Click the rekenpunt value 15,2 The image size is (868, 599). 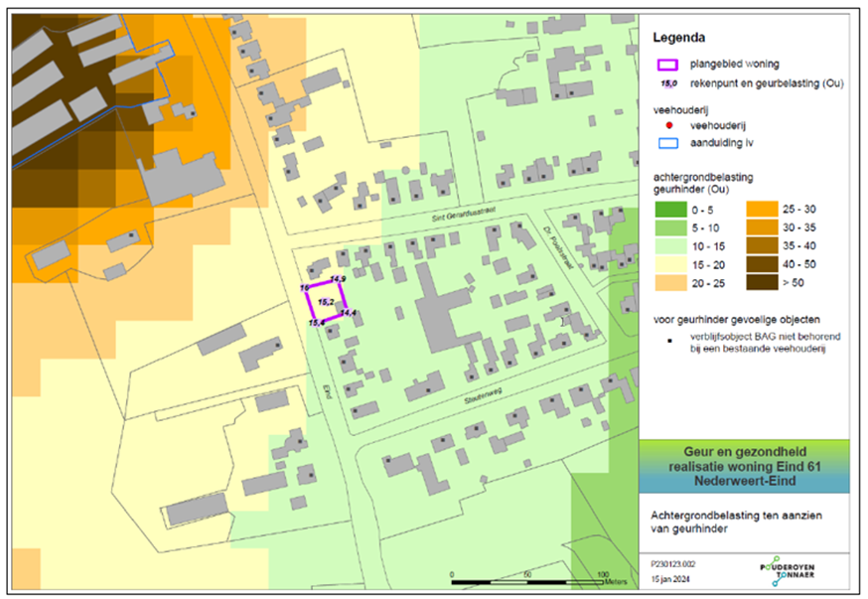point(326,302)
